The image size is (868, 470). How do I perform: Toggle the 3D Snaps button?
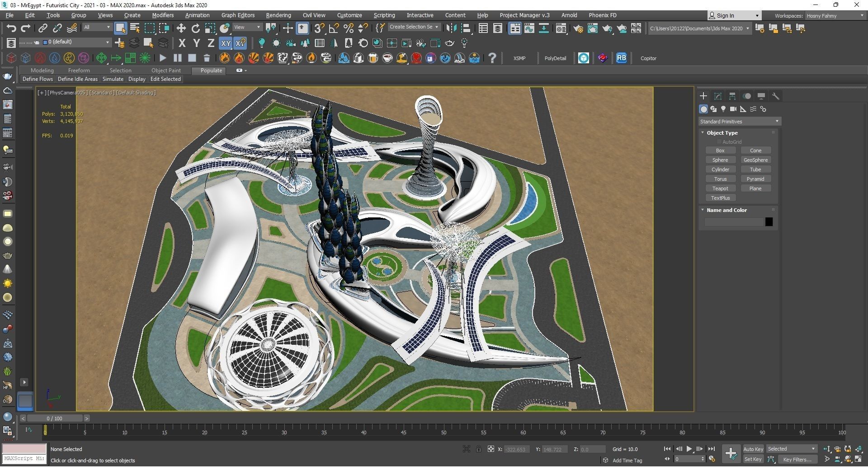tap(319, 28)
